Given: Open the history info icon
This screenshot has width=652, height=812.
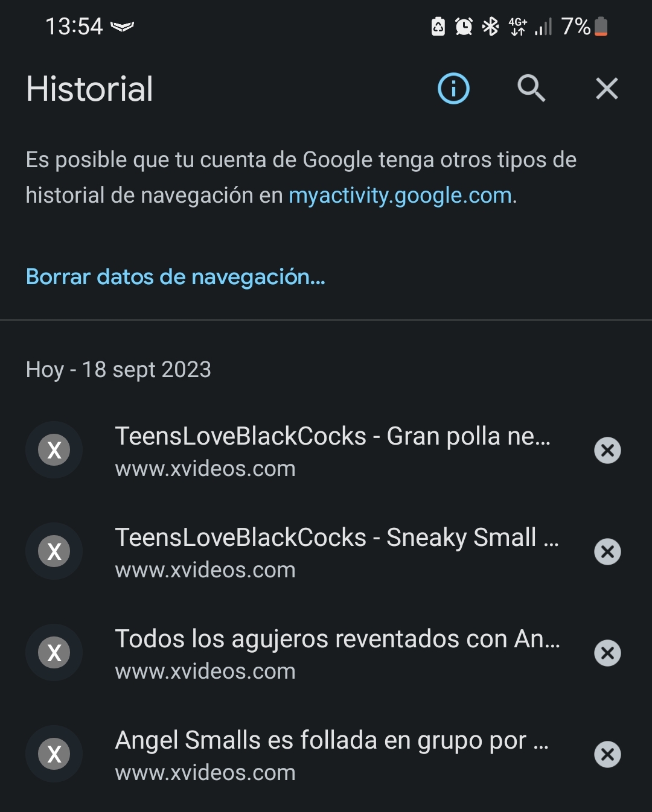Looking at the screenshot, I should tap(453, 89).
